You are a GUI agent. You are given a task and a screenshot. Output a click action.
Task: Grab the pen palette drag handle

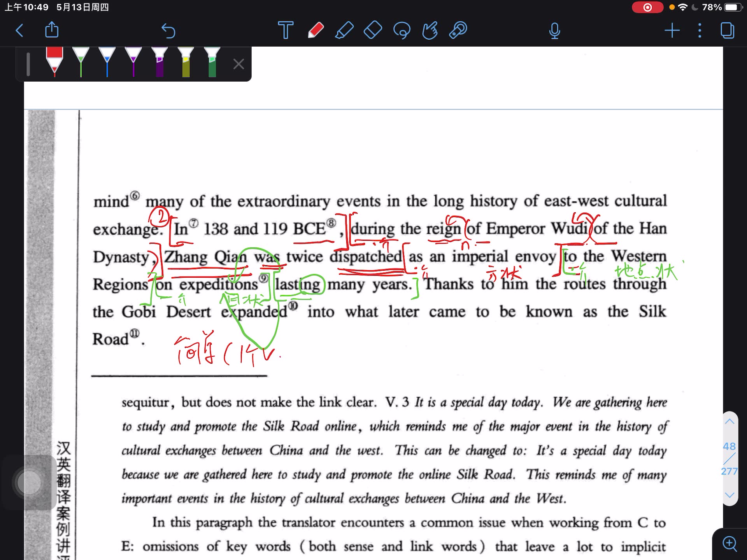point(28,64)
